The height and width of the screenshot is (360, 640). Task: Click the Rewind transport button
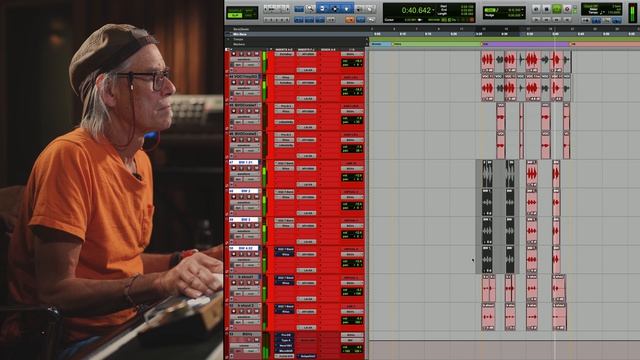547,20
